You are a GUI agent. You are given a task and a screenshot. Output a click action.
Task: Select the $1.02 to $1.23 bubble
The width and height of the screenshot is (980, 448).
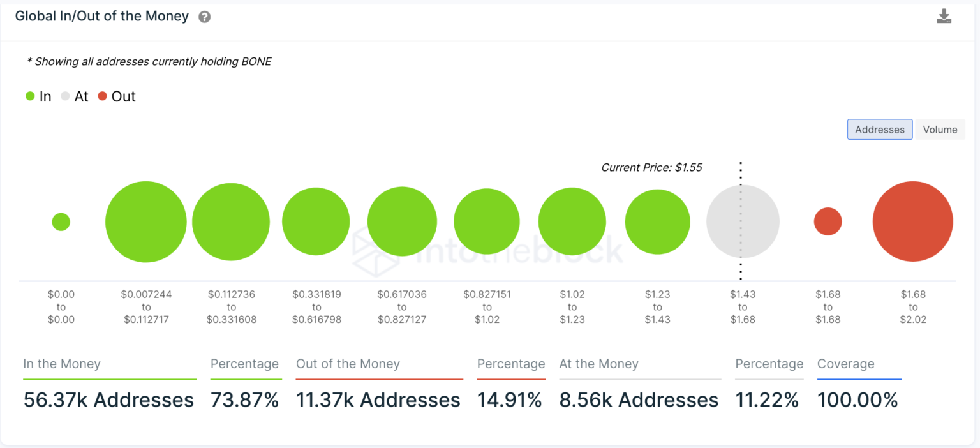click(x=572, y=222)
